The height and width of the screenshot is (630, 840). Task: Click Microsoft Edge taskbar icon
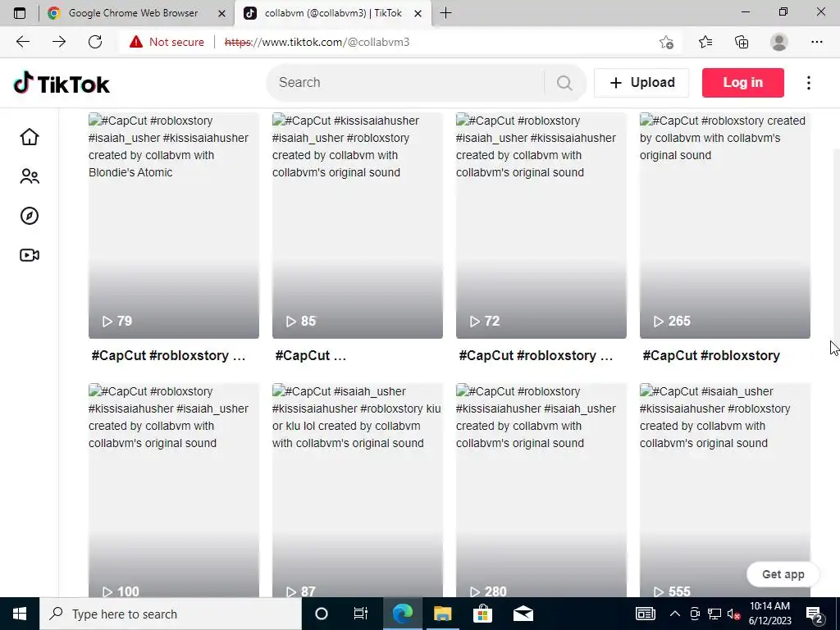coord(402,614)
